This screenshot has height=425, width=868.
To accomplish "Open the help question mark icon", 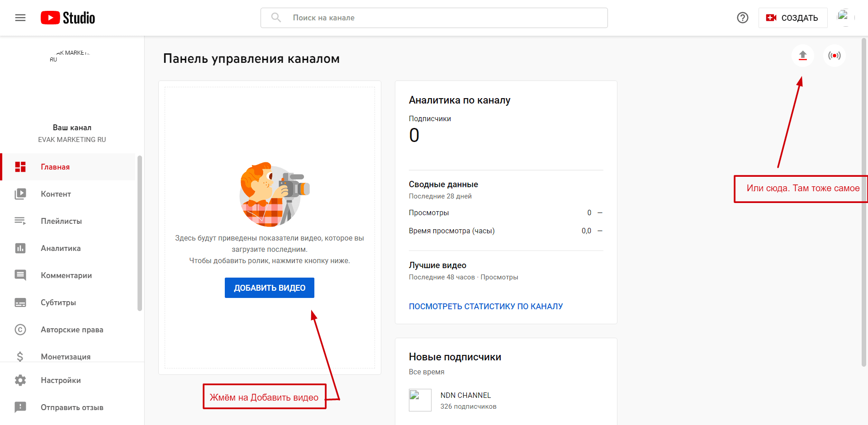I will click(743, 18).
